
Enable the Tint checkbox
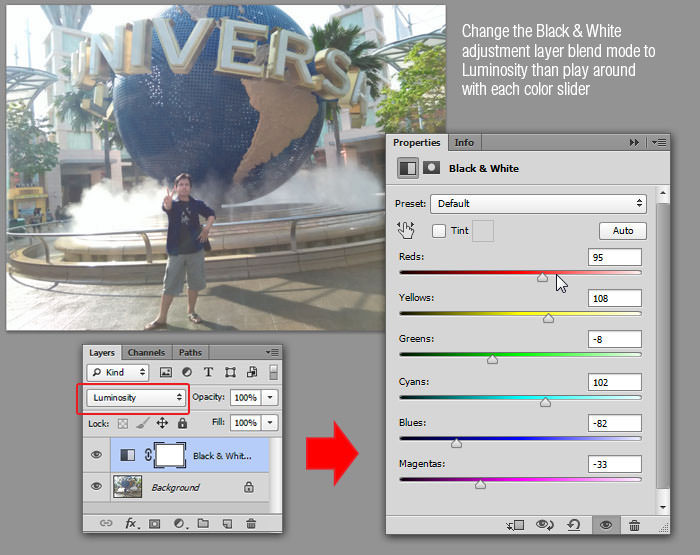439,231
